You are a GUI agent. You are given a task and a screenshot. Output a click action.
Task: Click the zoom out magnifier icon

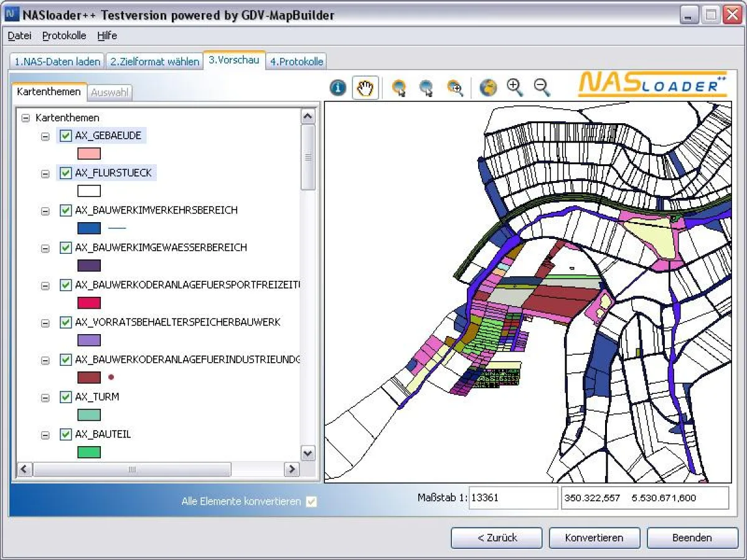(542, 88)
